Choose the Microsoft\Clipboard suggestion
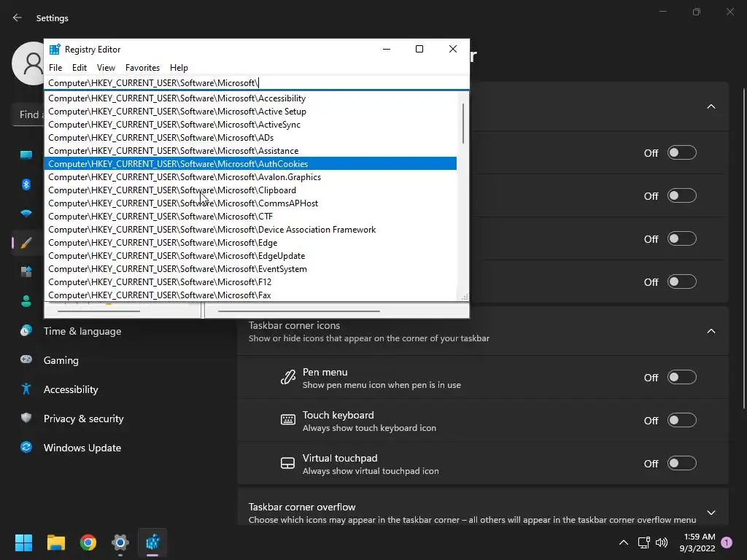Image resolution: width=747 pixels, height=560 pixels. coord(251,190)
